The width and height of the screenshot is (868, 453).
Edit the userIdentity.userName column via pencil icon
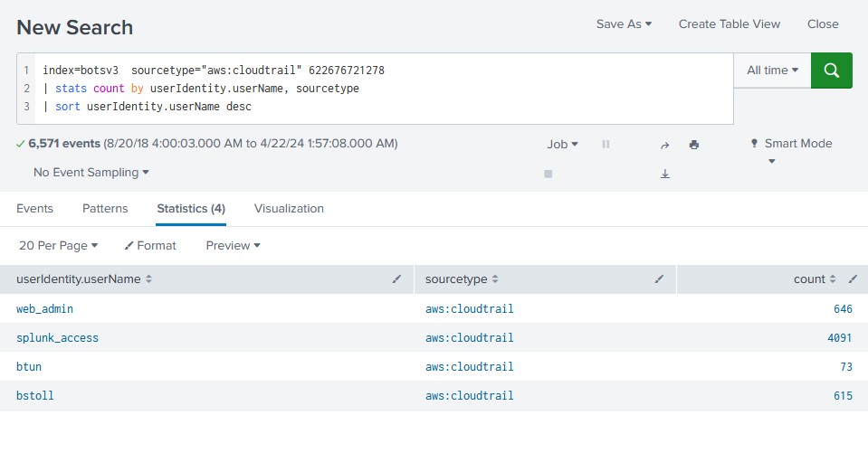(x=396, y=279)
